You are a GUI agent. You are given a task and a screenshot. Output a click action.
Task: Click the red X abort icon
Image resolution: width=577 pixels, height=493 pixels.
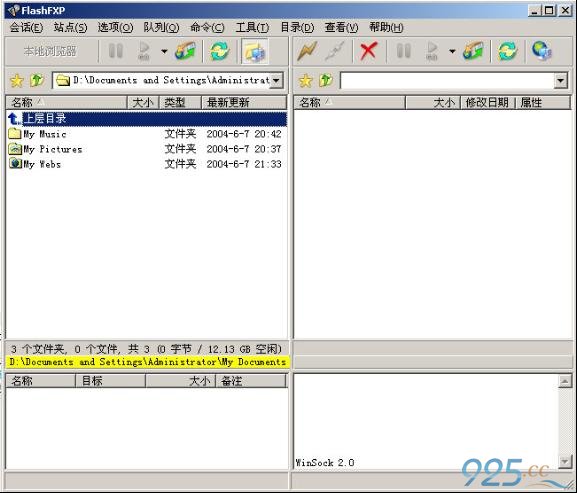(x=369, y=51)
